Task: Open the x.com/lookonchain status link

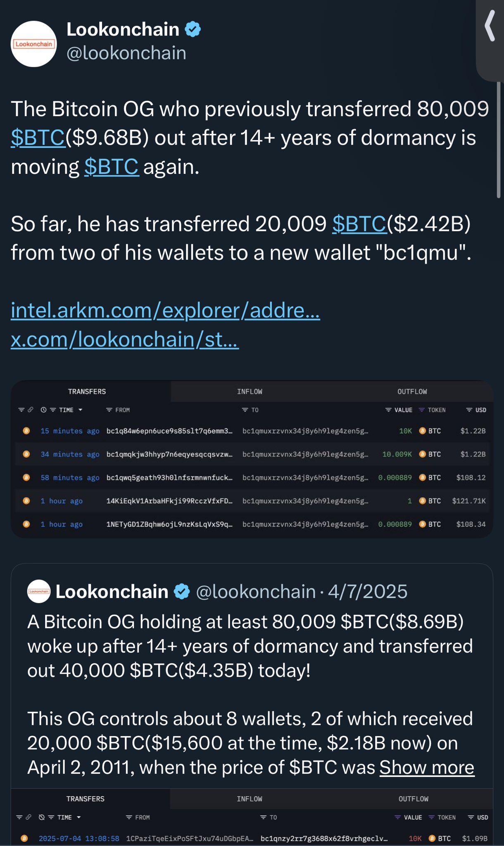Action: (125, 340)
